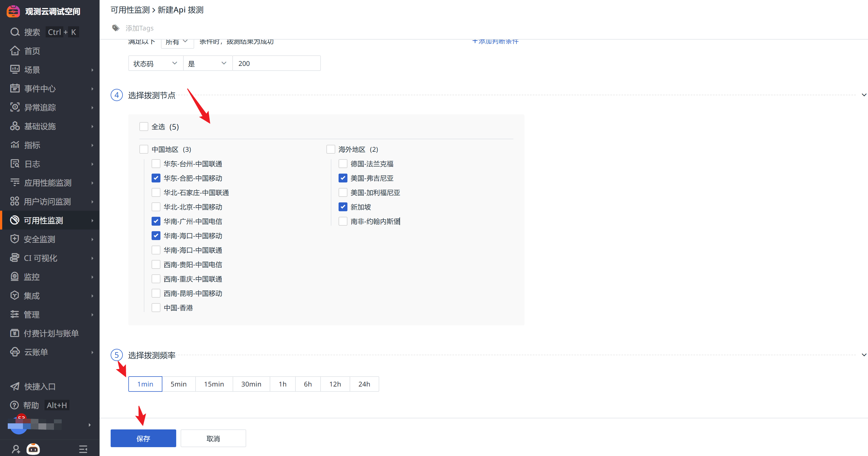Click the 200 status code input field
Screen dimensions: 868x456
276,63
